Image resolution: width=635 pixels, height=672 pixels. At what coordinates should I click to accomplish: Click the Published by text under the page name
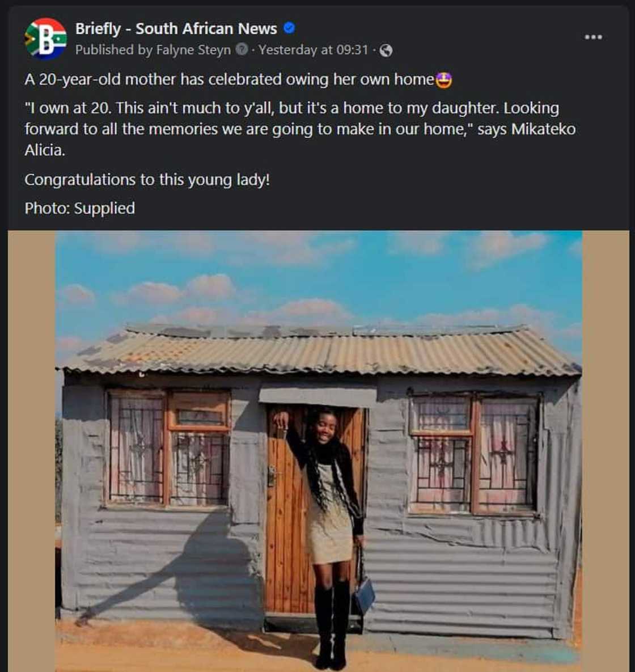(x=114, y=50)
